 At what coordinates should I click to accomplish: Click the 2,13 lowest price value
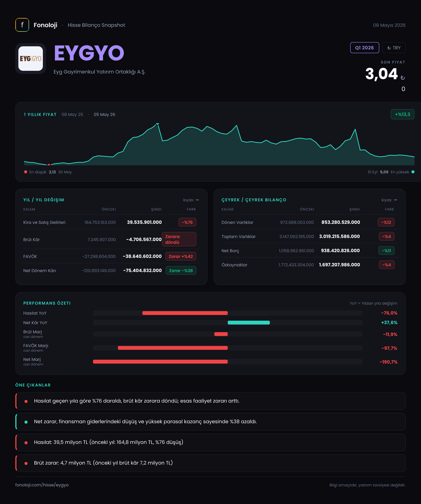pos(52,172)
